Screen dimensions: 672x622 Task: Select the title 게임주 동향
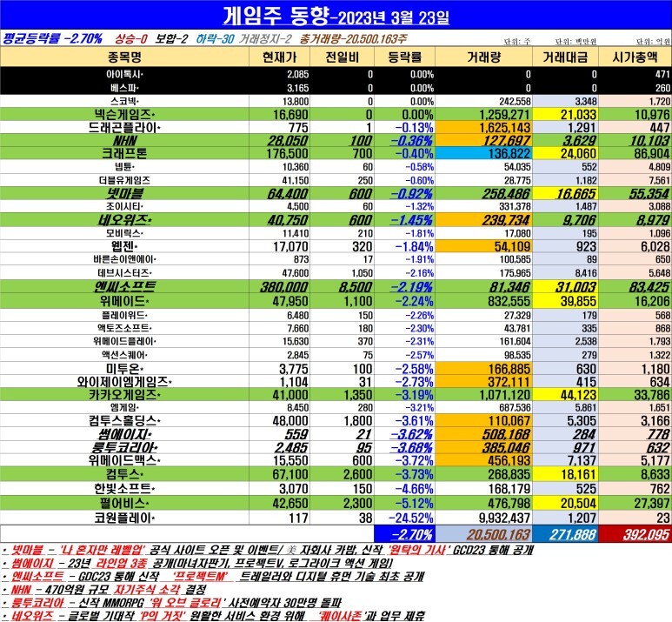click(x=276, y=17)
